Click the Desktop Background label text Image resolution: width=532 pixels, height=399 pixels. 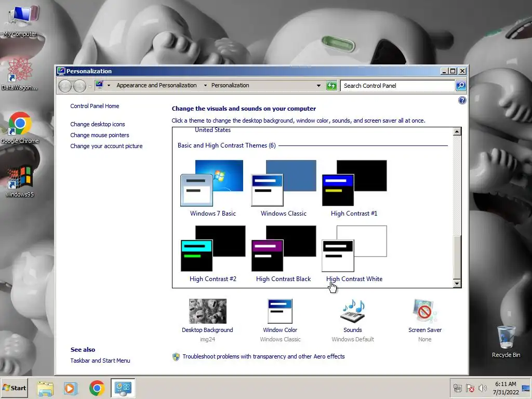pos(207,330)
